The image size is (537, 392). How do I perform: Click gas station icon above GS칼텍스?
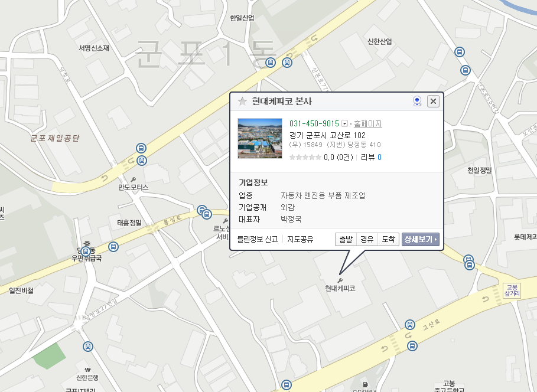pos(365,384)
